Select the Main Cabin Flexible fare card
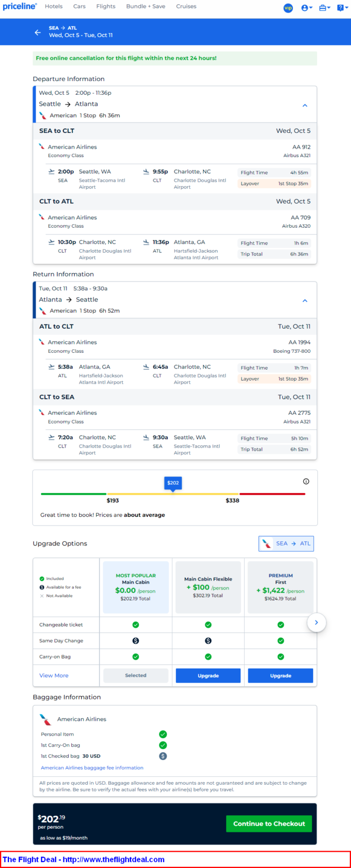351x868 pixels. 208,587
